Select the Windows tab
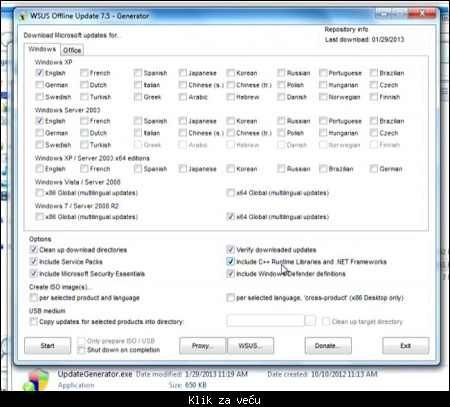The image size is (450, 407). [42, 49]
